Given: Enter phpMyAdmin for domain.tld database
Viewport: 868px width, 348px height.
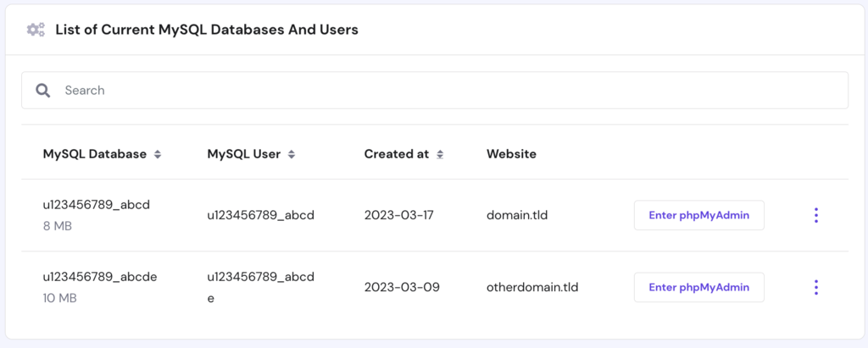Looking at the screenshot, I should point(698,215).
